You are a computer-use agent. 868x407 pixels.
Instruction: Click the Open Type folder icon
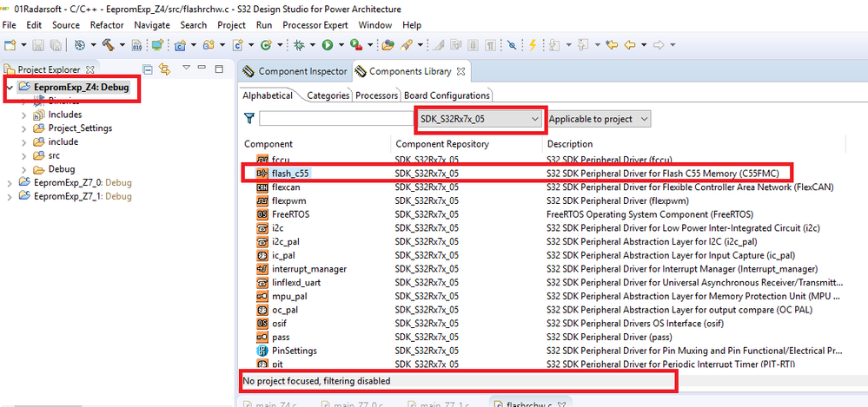pos(388,45)
